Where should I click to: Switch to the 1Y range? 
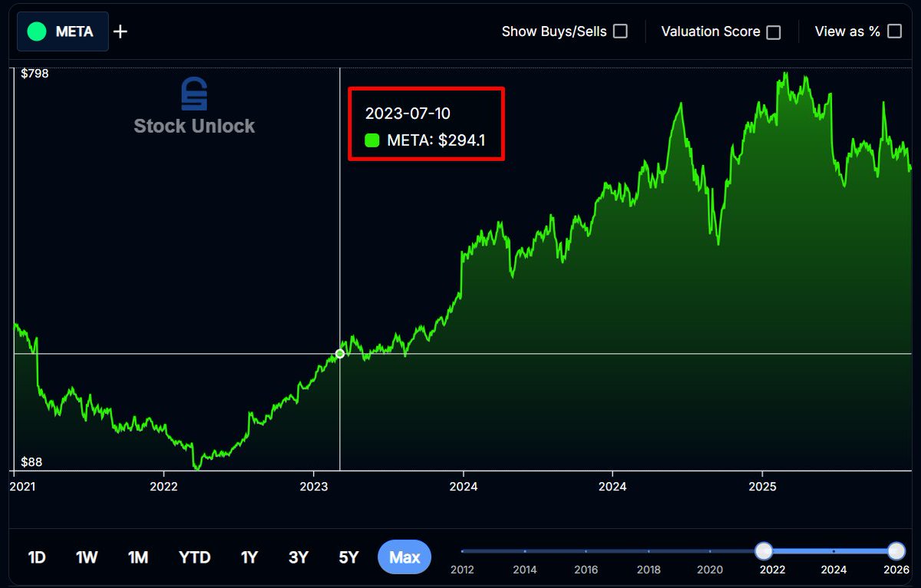click(x=249, y=557)
